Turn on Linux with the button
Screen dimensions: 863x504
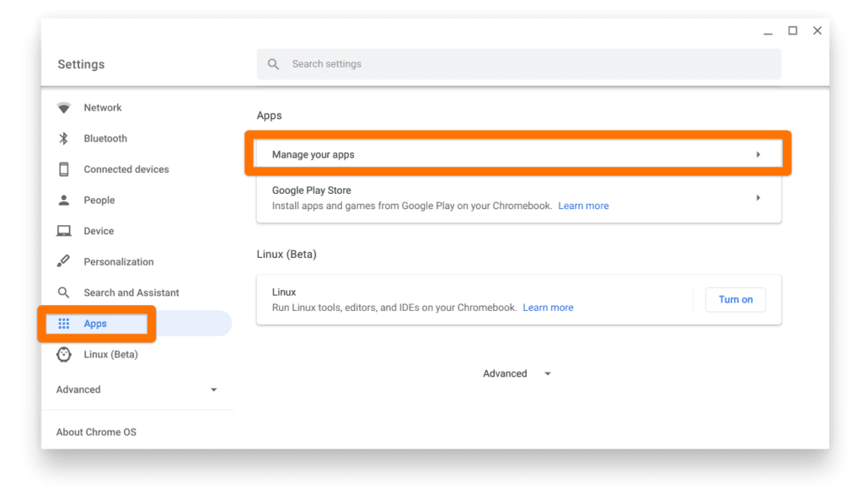click(735, 300)
